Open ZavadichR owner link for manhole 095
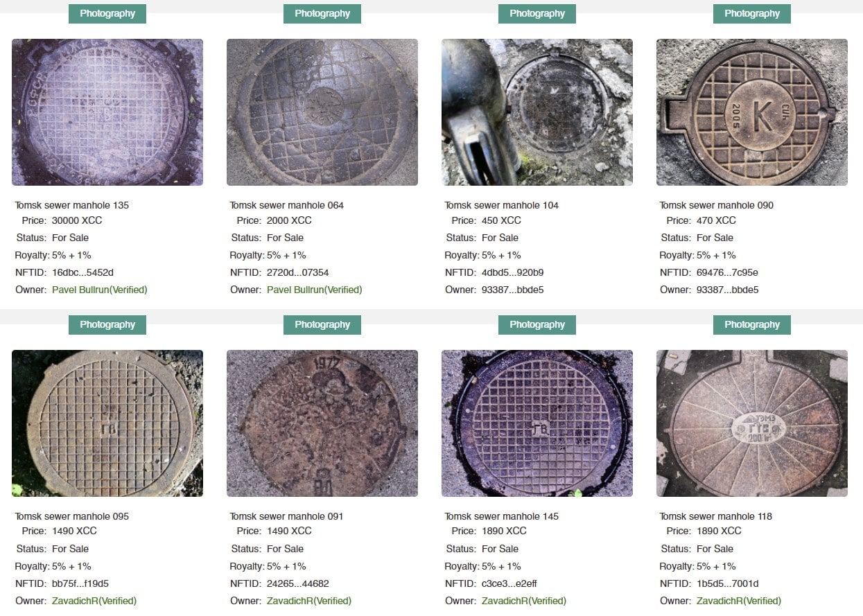The image size is (863, 616). pos(94,601)
